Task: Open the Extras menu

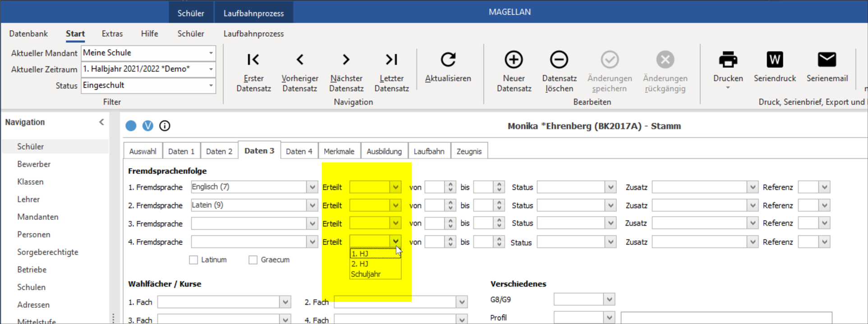Action: pyautogui.click(x=112, y=34)
